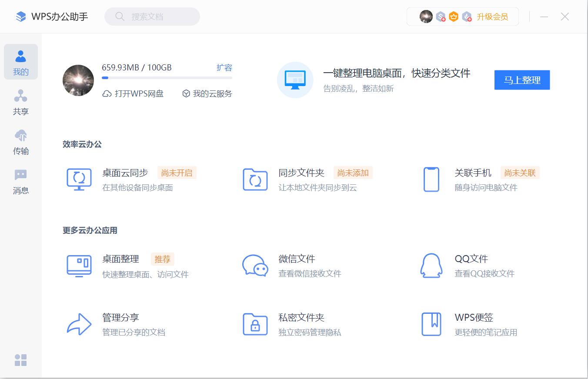Open 同步文件夹 to add a synced folder
The height and width of the screenshot is (379, 588).
(x=301, y=173)
